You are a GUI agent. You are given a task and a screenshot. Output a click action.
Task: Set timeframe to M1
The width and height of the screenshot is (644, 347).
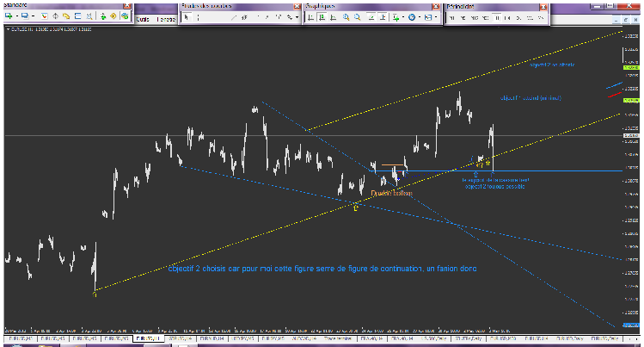(x=451, y=18)
